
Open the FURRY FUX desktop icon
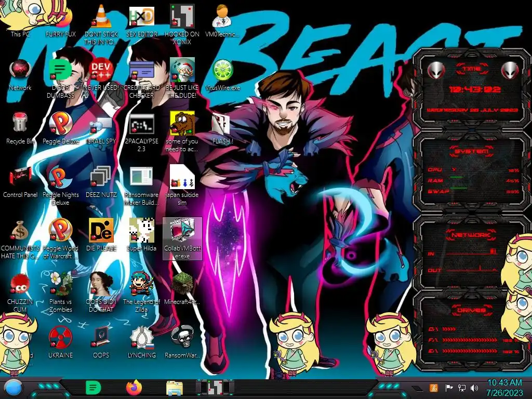[60, 20]
